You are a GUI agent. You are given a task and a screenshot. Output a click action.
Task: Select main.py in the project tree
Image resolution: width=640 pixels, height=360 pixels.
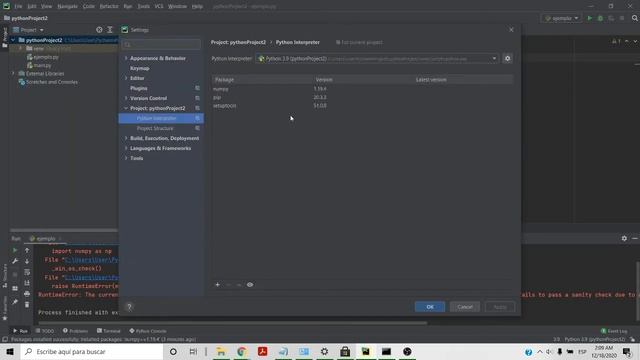(42, 65)
